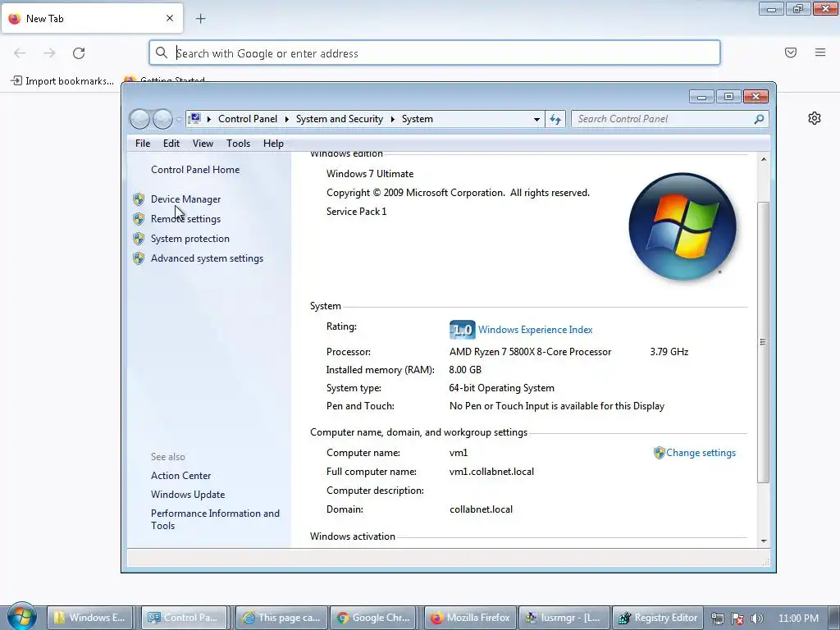Open a new tab in Firefox
840x630 pixels.
(200, 19)
